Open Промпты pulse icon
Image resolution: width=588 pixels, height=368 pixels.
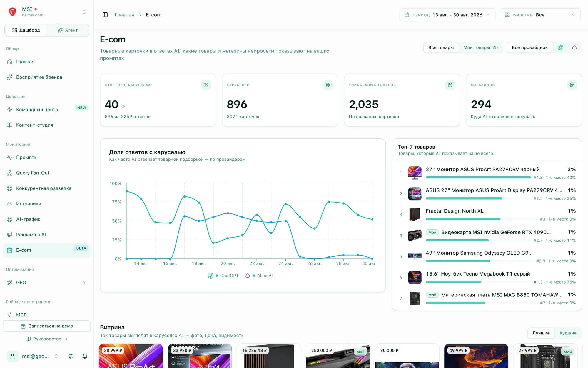(x=10, y=158)
